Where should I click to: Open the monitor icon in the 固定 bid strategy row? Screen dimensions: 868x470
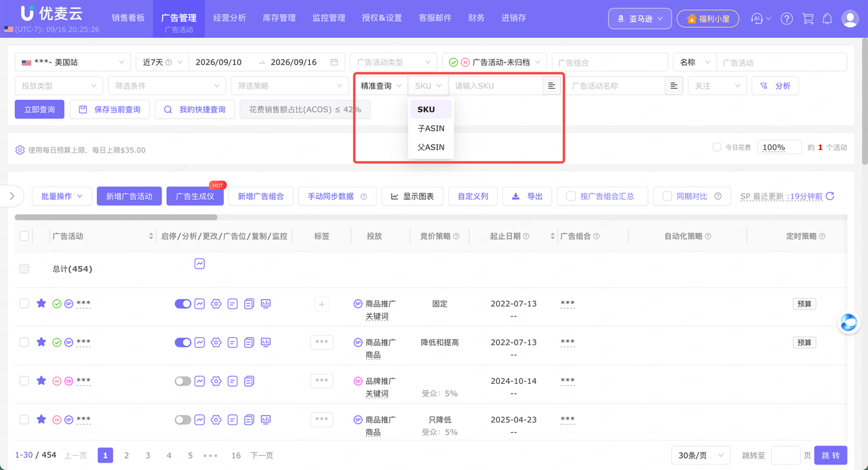pyautogui.click(x=266, y=304)
